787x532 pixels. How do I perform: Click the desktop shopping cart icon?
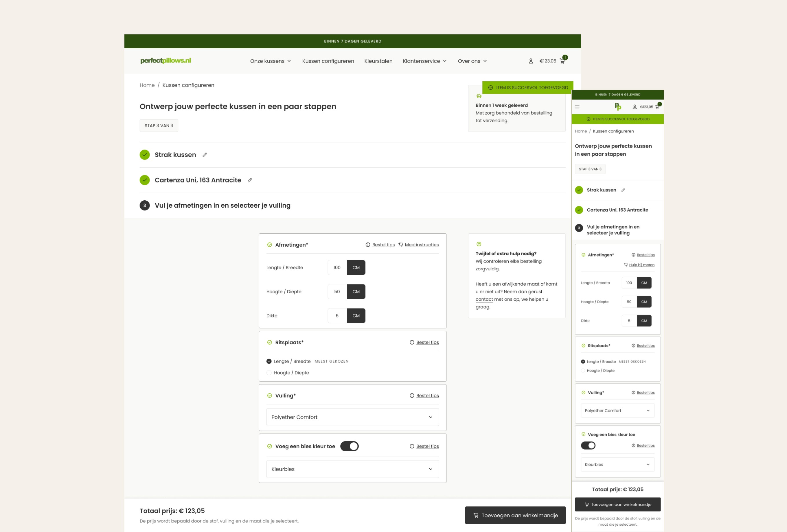[x=562, y=61]
